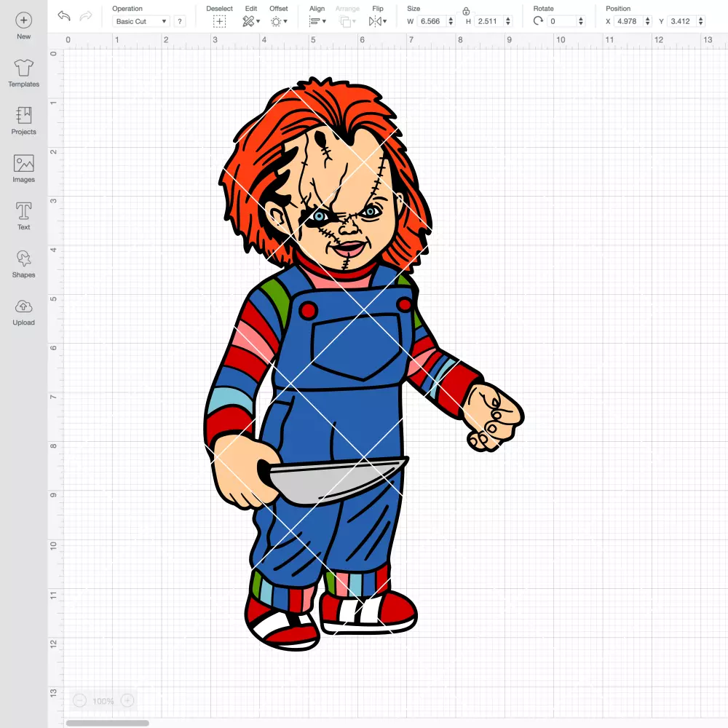Toggle the size aspect ratio lock
The height and width of the screenshot is (728, 728).
pos(466,11)
